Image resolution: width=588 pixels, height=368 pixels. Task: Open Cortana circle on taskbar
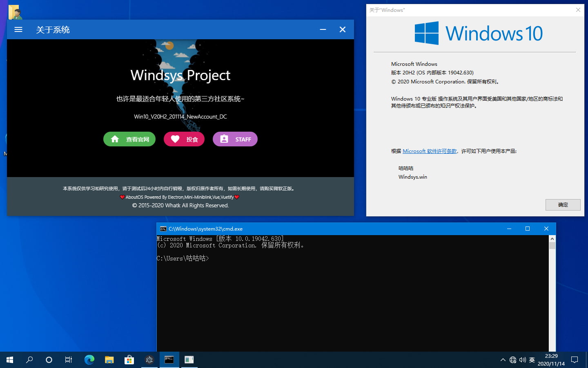click(x=49, y=360)
